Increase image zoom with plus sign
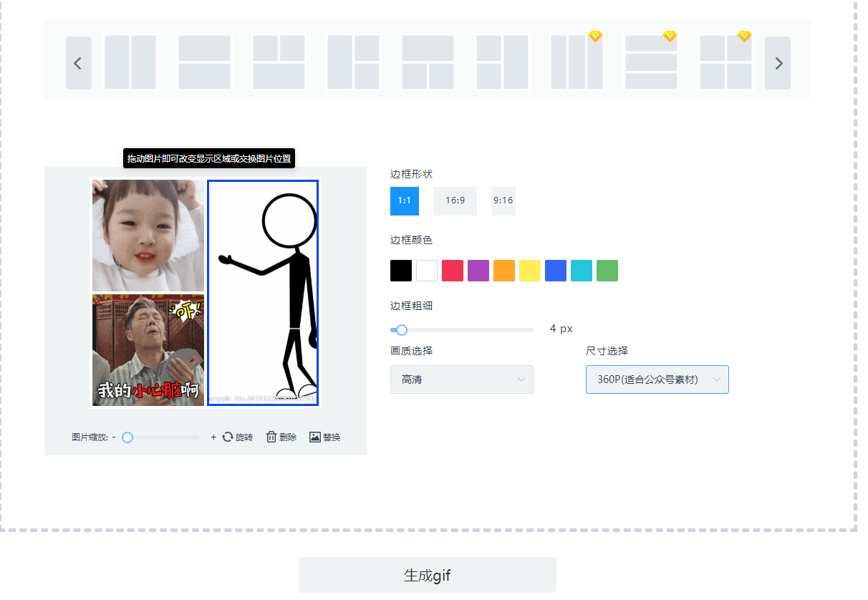The height and width of the screenshot is (600, 868). point(213,437)
